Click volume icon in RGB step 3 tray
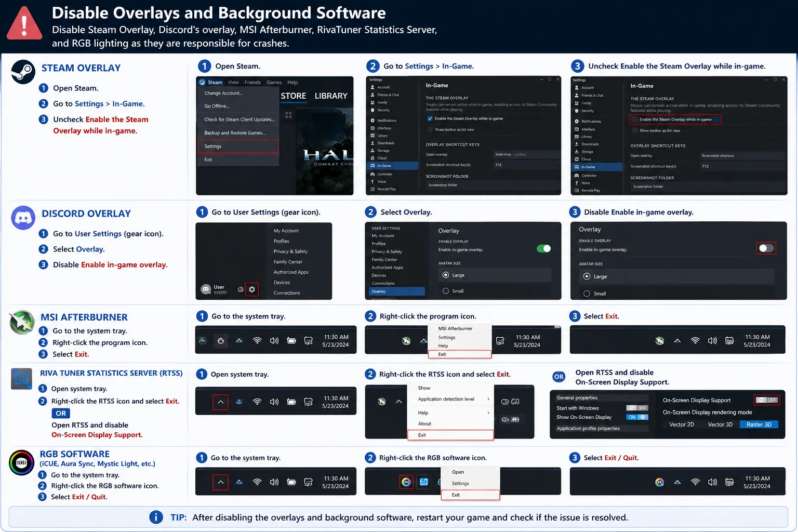This screenshot has width=798, height=532. (x=712, y=482)
